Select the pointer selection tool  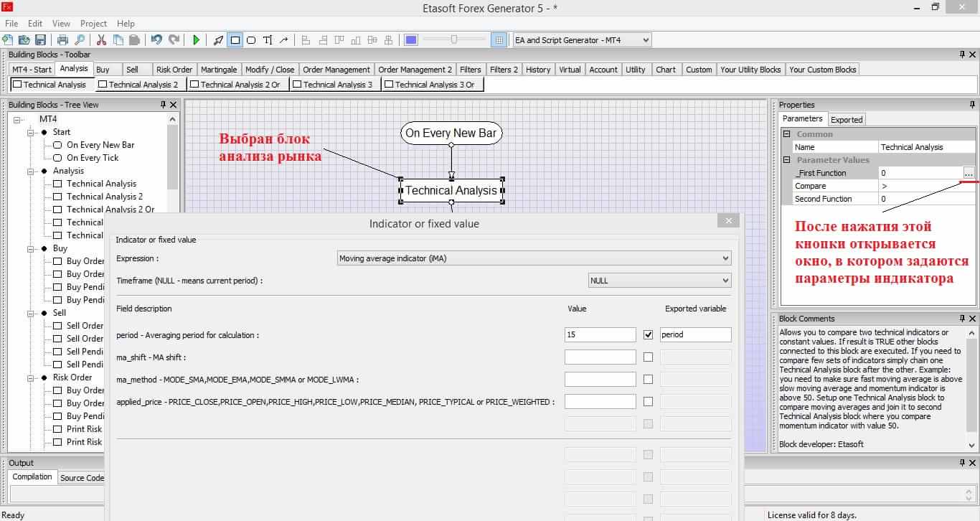219,40
